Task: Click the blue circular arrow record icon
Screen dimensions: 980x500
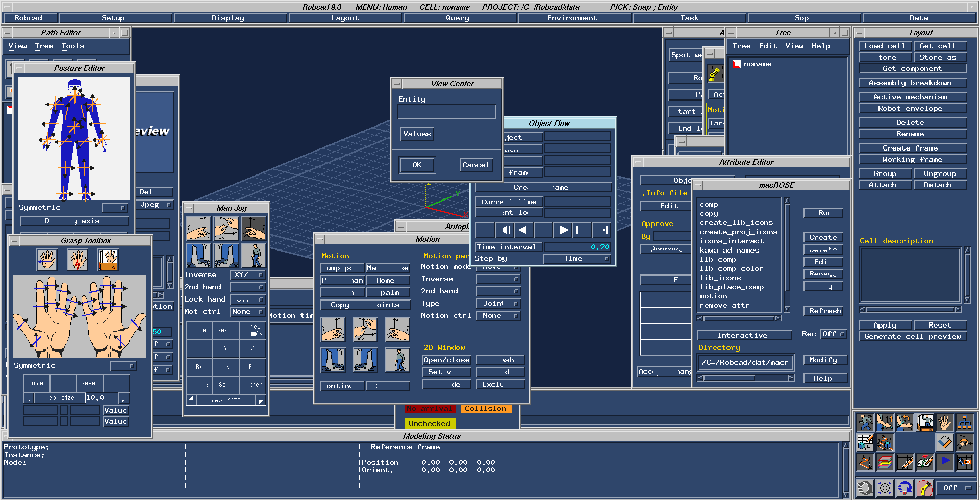Action: coord(904,488)
